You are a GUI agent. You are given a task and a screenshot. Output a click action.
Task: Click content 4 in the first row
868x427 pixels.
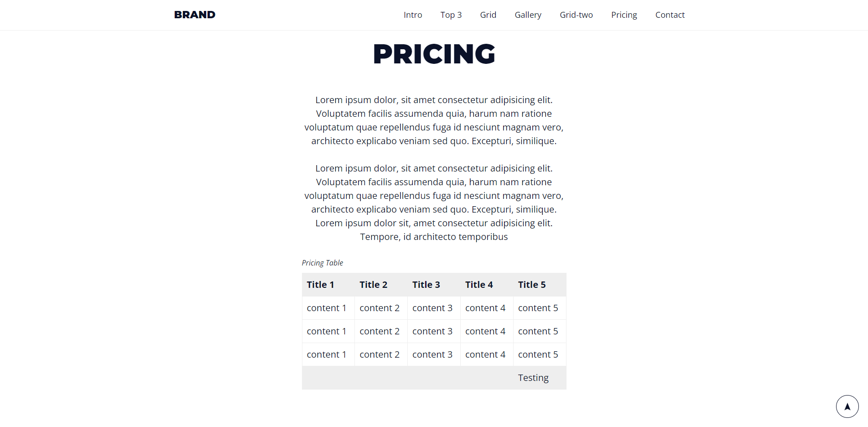click(x=485, y=308)
